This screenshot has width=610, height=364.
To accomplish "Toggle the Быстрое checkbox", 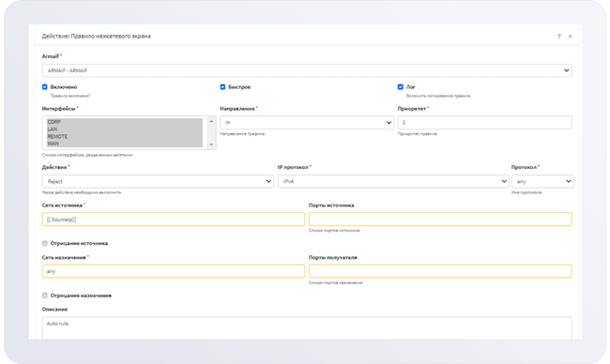I will (222, 87).
